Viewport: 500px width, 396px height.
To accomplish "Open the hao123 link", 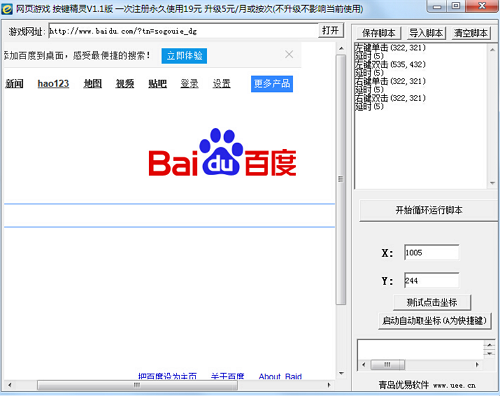I will (53, 84).
